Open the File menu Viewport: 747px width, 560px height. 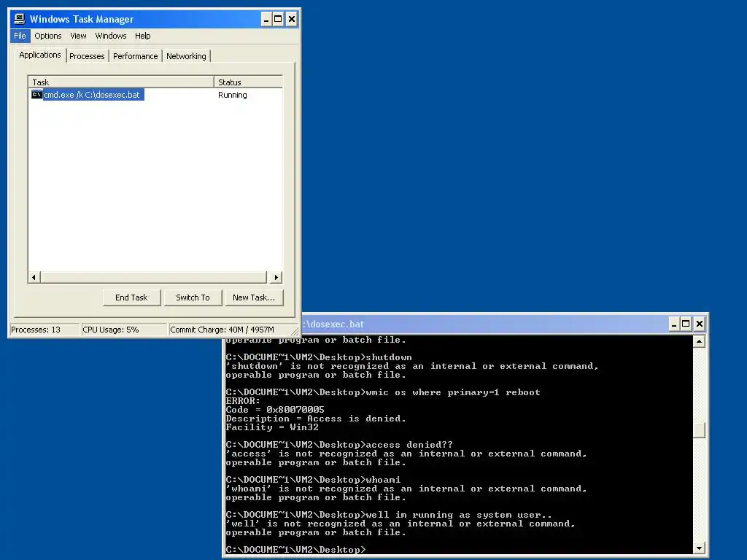tap(20, 36)
